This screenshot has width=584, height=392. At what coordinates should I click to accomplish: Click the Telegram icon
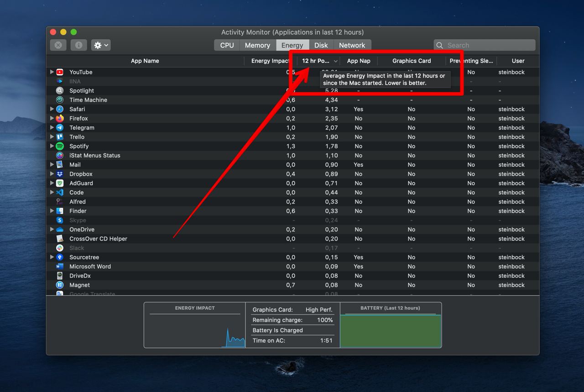click(x=60, y=128)
